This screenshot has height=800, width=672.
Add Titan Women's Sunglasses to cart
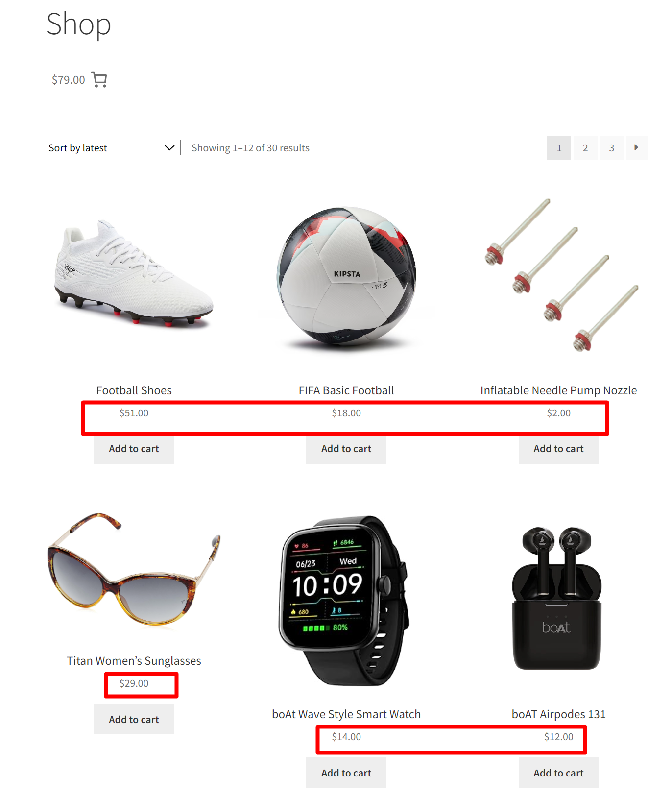click(x=134, y=719)
